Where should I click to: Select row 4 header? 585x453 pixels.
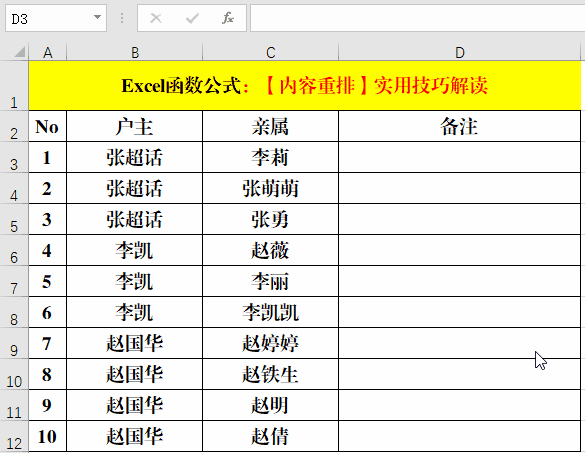pyautogui.click(x=14, y=188)
